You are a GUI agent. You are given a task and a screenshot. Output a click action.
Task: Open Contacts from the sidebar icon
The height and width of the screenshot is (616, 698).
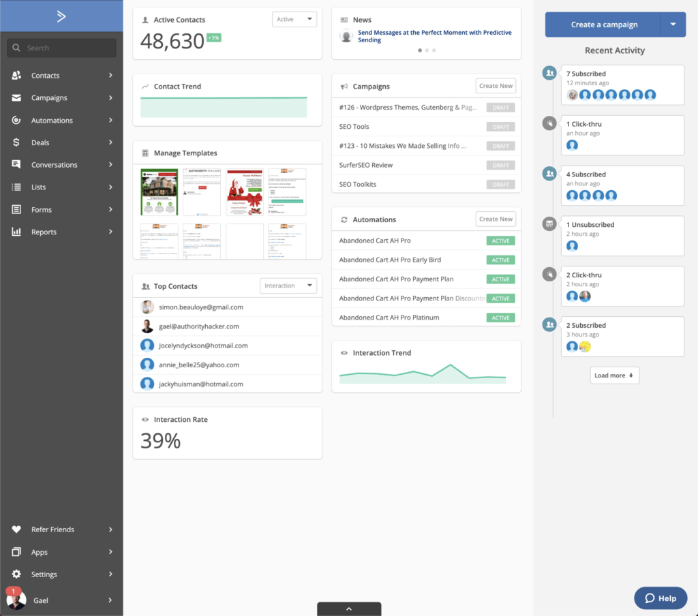point(16,76)
